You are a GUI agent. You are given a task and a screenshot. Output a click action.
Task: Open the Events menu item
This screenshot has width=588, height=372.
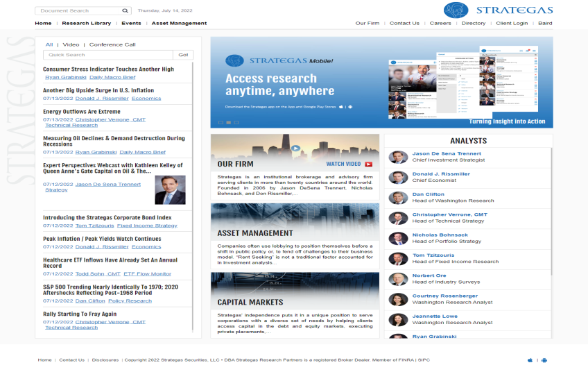[131, 24]
